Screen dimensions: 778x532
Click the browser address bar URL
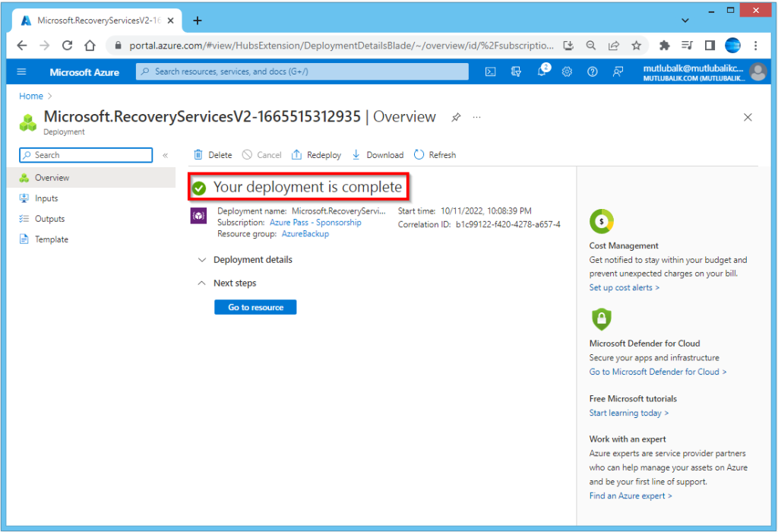coord(341,46)
